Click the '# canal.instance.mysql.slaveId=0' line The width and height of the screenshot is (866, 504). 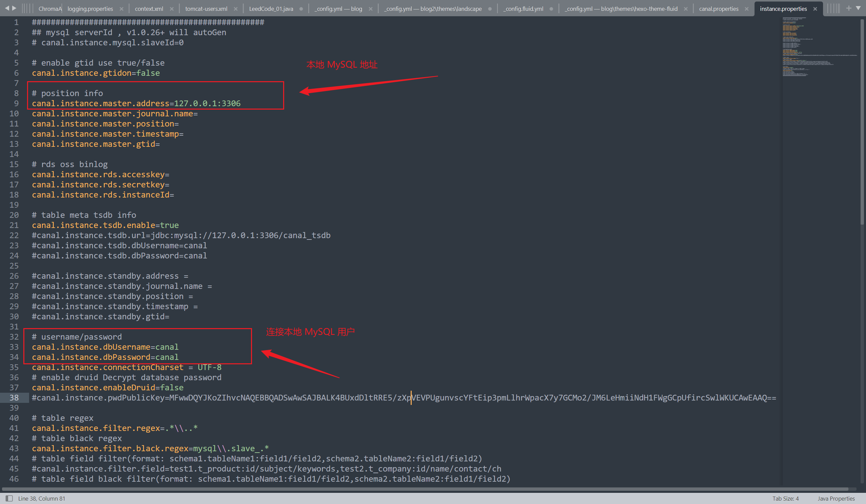pyautogui.click(x=108, y=42)
